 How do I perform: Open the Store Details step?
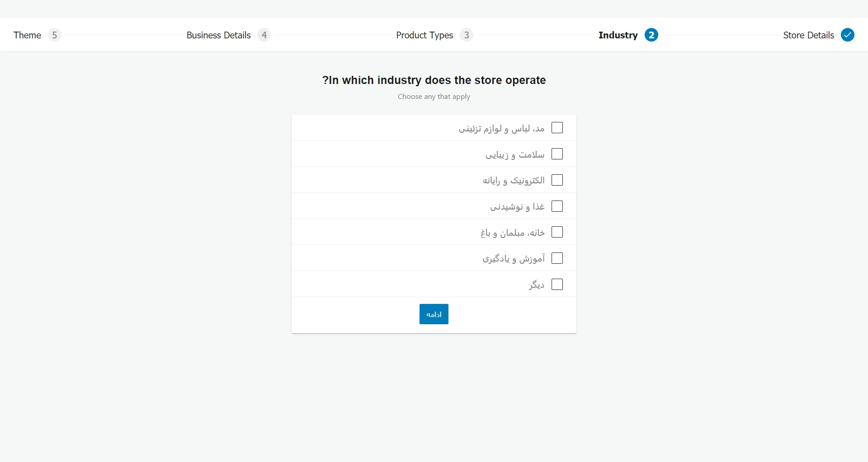pyautogui.click(x=808, y=35)
